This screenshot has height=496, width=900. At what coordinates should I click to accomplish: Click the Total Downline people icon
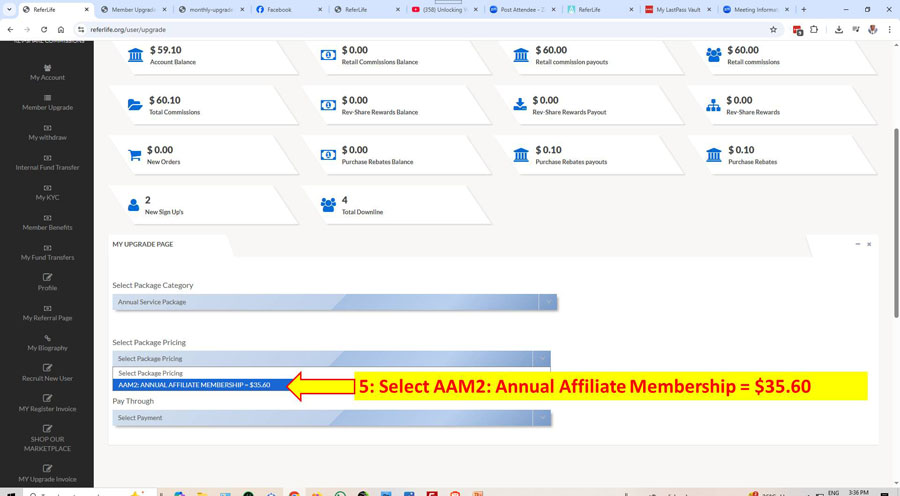tap(328, 205)
